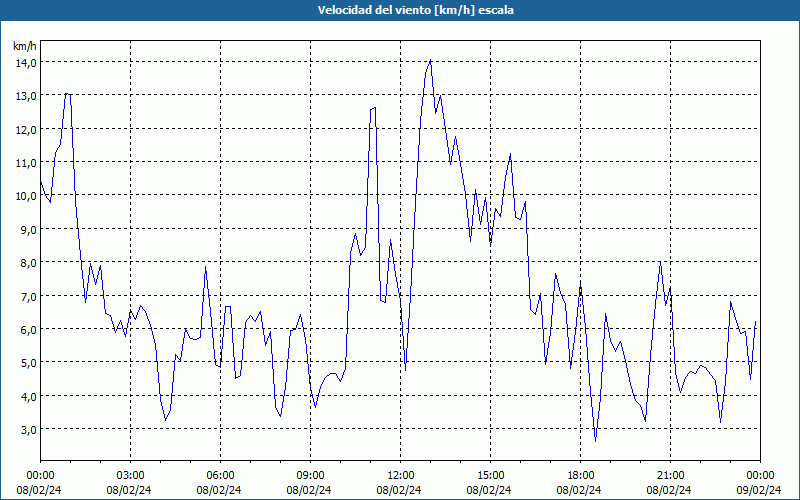Click the 03:00 time axis label
Image resolution: width=800 pixels, height=500 pixels.
click(x=131, y=476)
